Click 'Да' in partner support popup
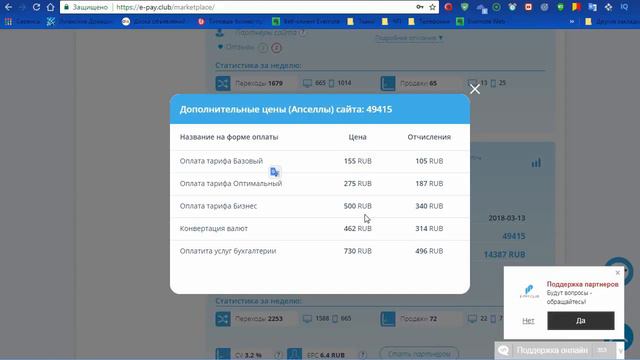The image size is (640, 360). click(580, 320)
